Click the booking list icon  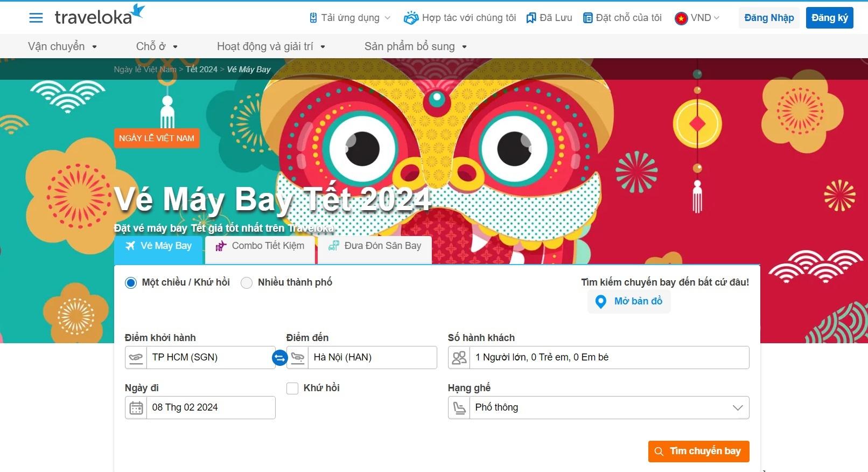588,18
